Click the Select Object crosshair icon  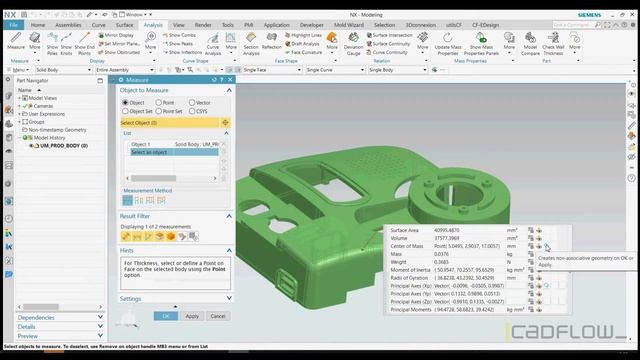225,122
